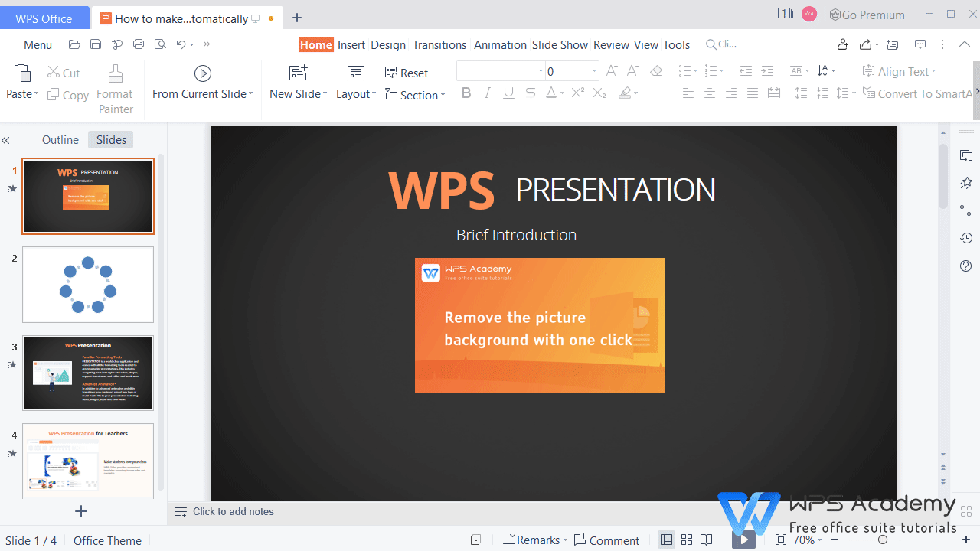Open the font size dropdown
980x551 pixels.
(x=594, y=71)
